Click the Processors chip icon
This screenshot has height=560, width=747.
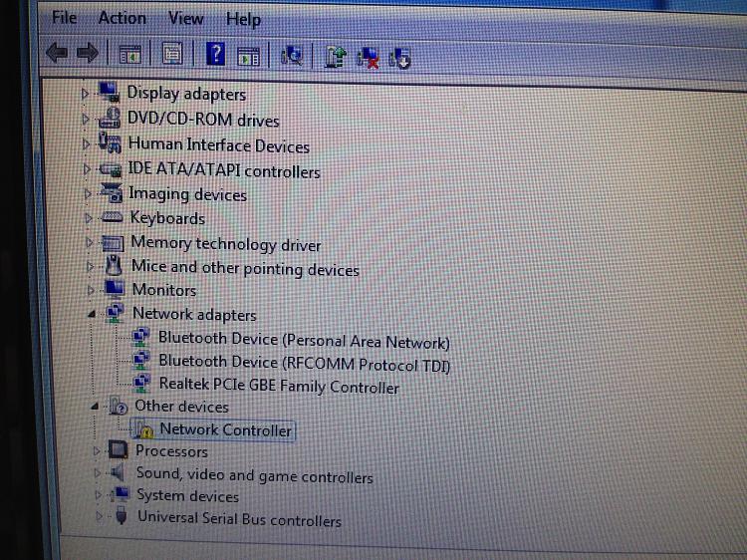(119, 449)
